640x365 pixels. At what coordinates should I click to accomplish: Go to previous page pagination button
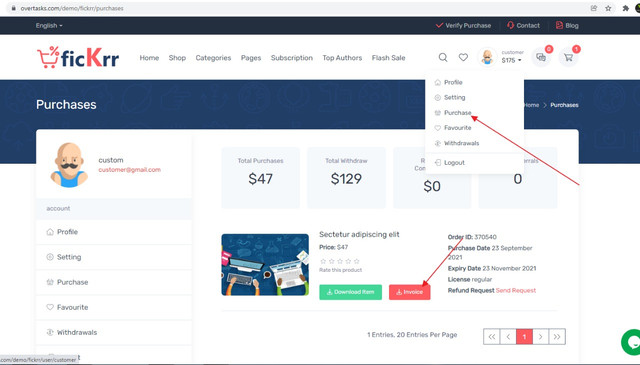point(508,337)
